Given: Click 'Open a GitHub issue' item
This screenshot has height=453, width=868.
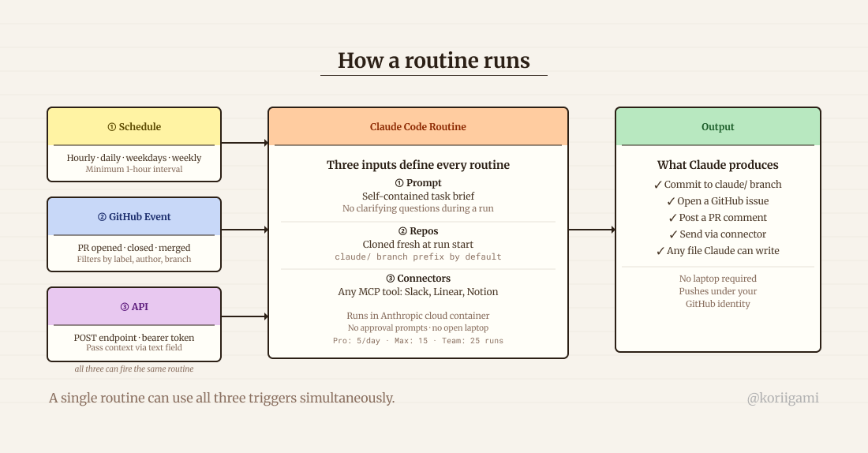Looking at the screenshot, I should (x=718, y=201).
